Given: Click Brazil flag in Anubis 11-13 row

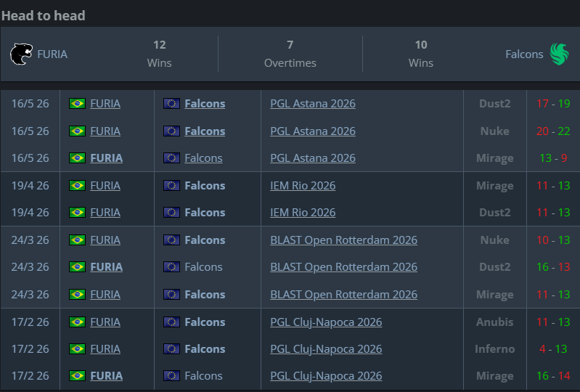Looking at the screenshot, I should pyautogui.click(x=77, y=322).
